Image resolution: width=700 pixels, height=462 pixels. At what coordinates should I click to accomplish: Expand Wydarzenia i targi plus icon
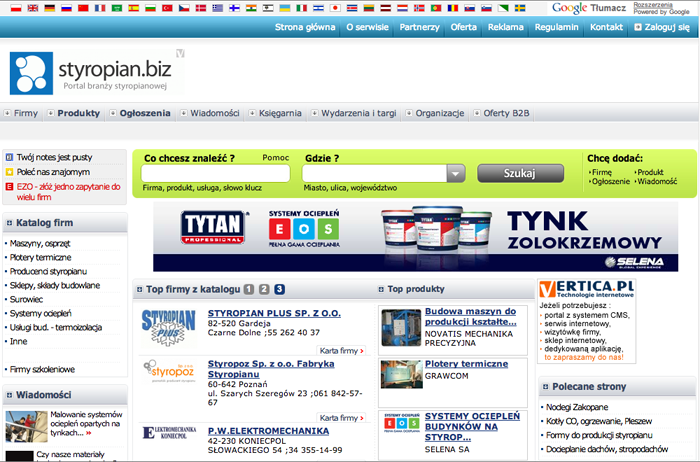coord(314,113)
